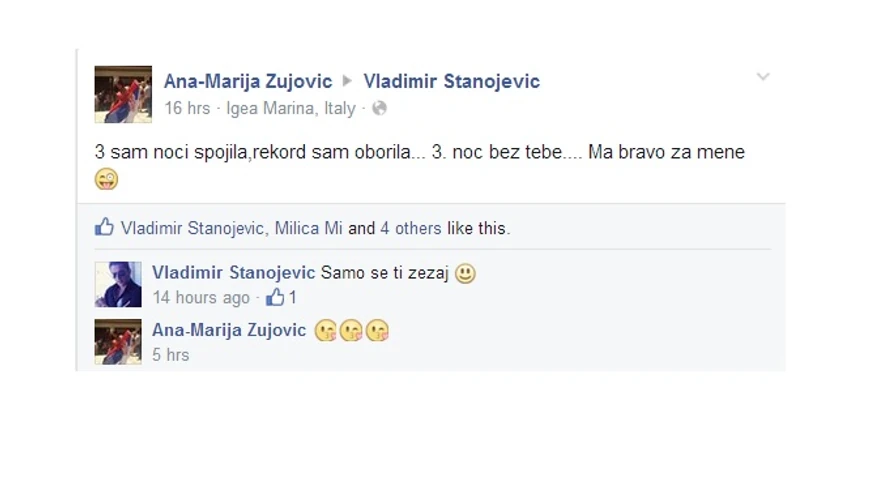The height and width of the screenshot is (483, 870).
Task: Click the arrow icon between the names
Action: click(x=347, y=81)
